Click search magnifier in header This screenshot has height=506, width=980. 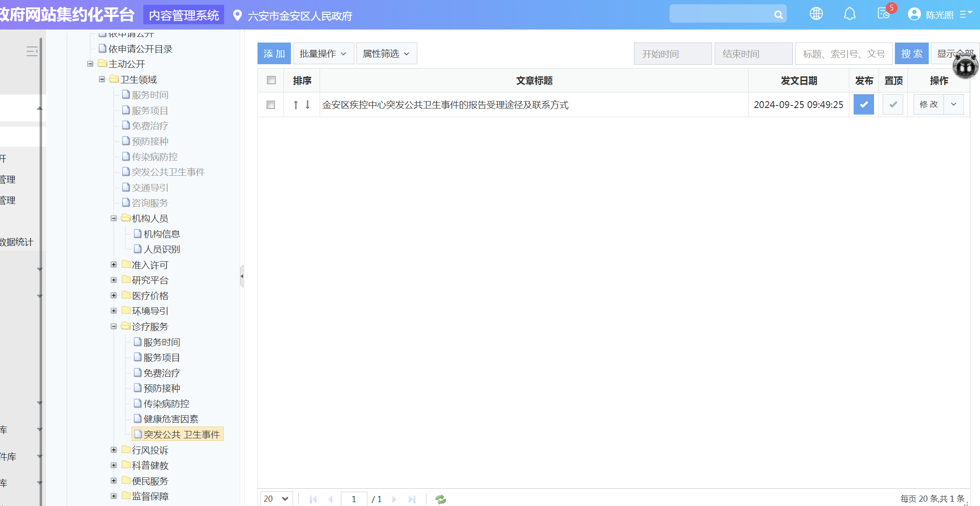coord(778,15)
